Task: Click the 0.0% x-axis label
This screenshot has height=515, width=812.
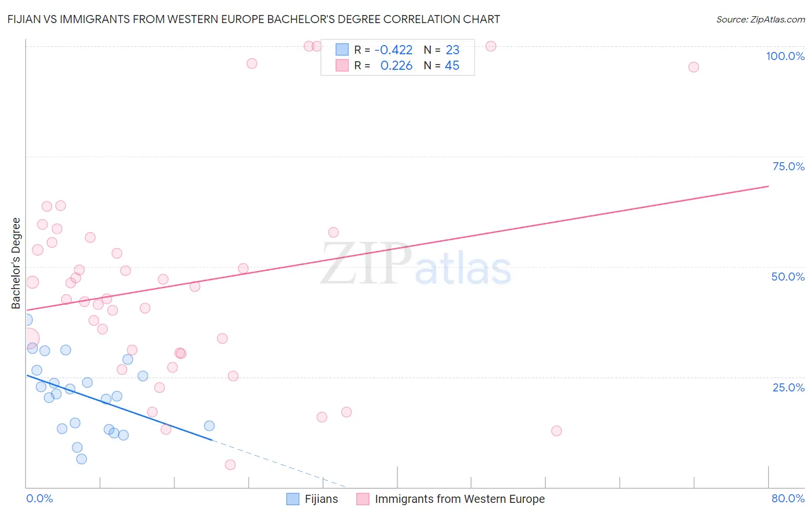Action: point(40,498)
